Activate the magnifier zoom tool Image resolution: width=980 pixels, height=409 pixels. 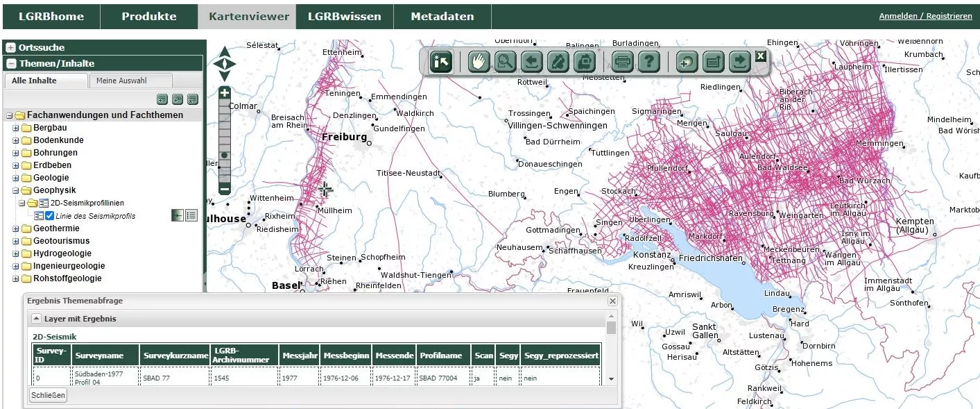click(505, 62)
